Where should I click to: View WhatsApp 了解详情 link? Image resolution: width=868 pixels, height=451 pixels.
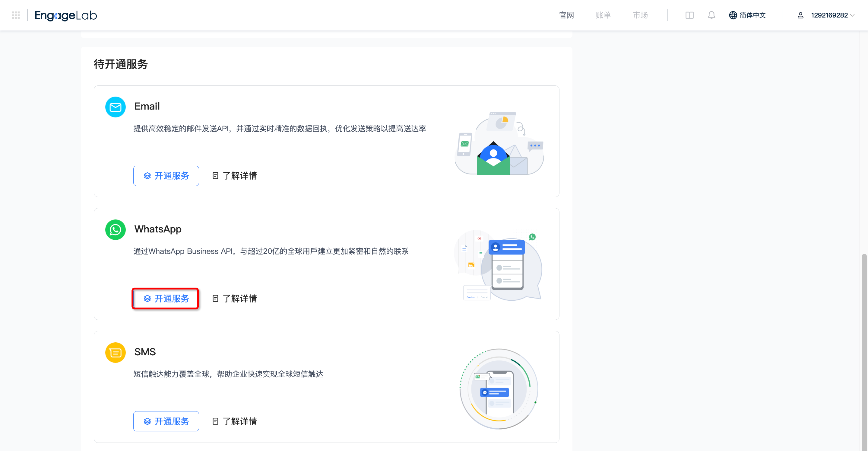[235, 299]
